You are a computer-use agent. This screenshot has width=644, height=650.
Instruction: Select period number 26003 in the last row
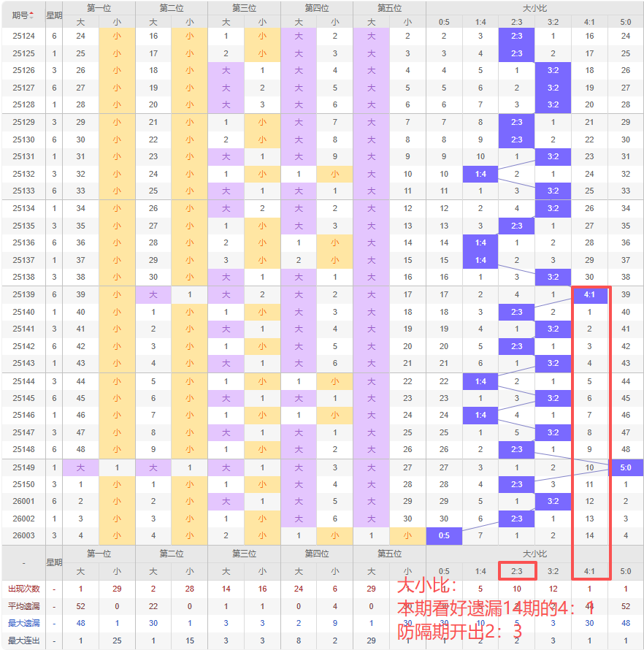[x=23, y=535]
